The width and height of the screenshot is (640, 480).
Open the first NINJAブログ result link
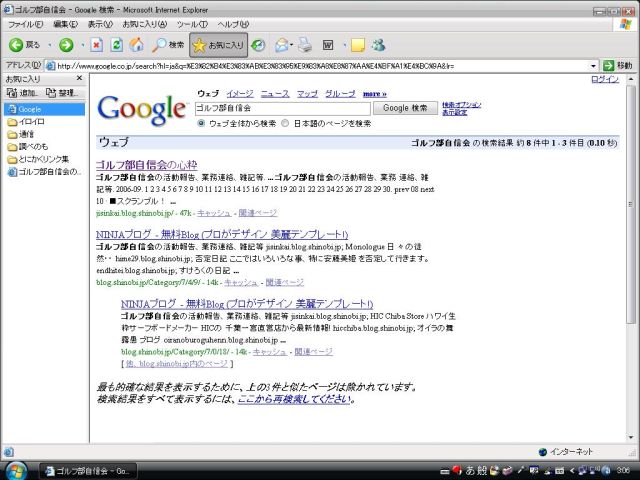(222, 234)
